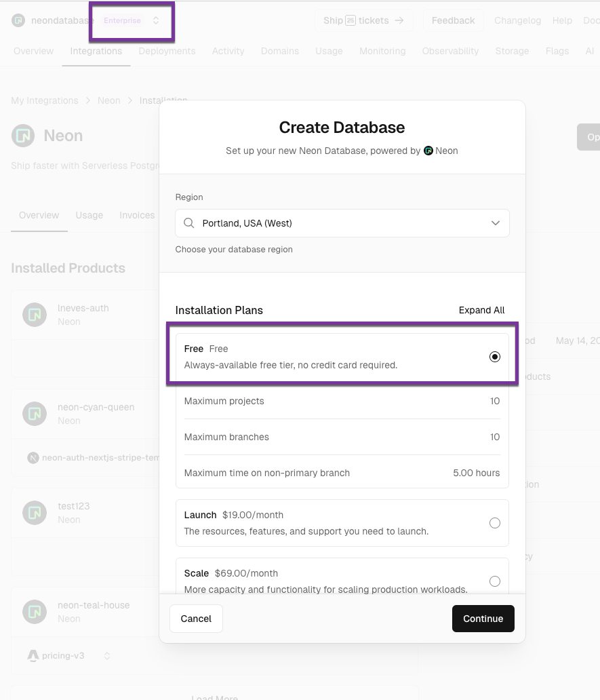The width and height of the screenshot is (600, 700).
Task: Click the lneves-auth product icon
Action: tap(35, 315)
